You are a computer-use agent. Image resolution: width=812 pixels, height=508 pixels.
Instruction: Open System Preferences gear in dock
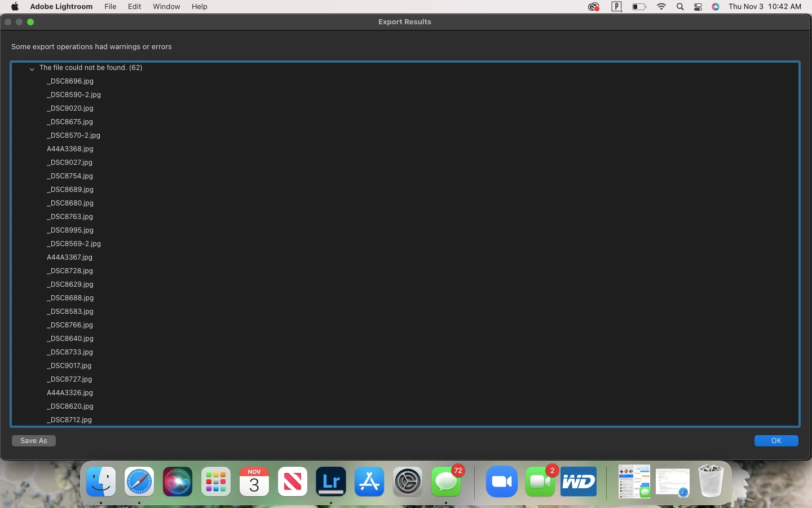coord(408,482)
